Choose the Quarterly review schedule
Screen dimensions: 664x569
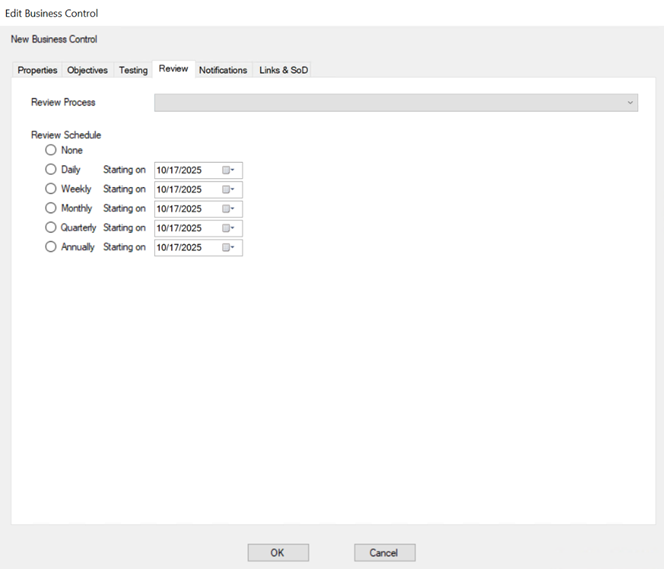51,228
